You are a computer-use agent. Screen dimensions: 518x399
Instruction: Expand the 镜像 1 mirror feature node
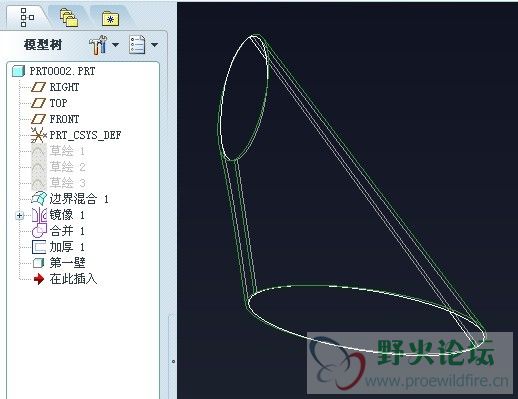pyautogui.click(x=19, y=216)
